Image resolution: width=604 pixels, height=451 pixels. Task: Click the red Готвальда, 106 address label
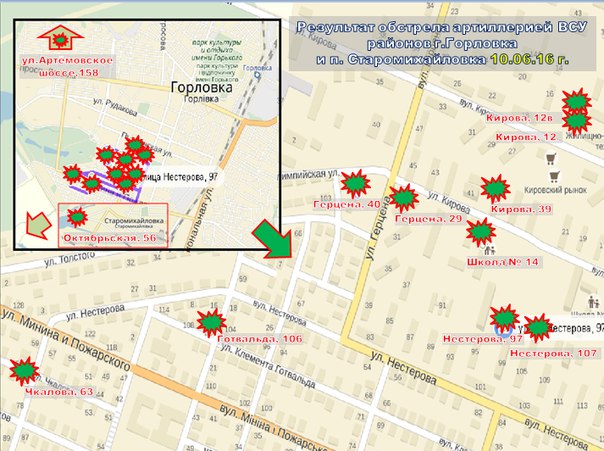(x=260, y=339)
